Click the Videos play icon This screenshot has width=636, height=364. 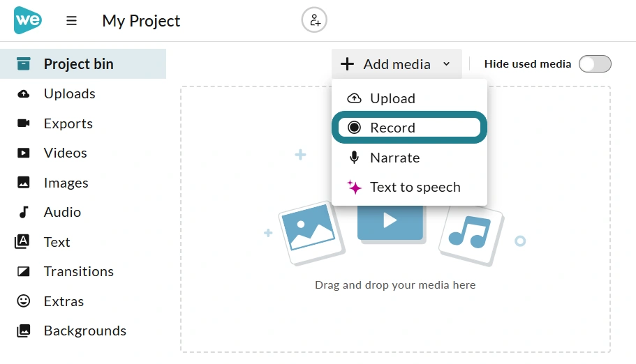tap(24, 153)
